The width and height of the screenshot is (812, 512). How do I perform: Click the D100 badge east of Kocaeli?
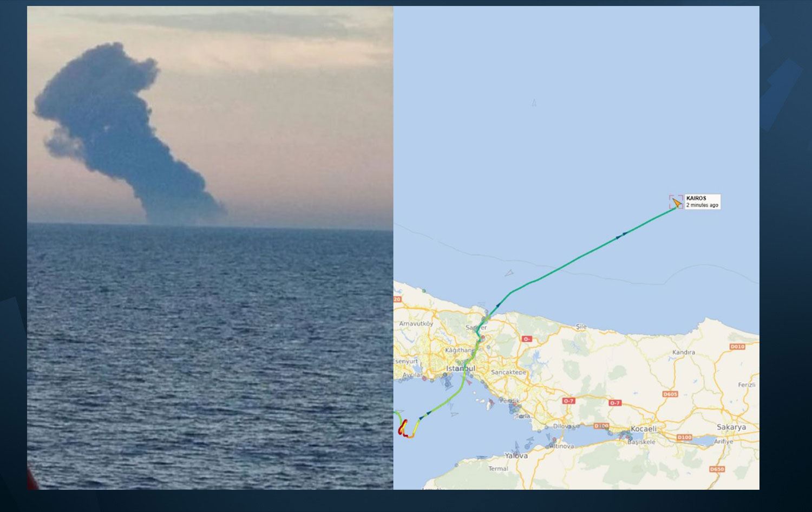point(684,437)
